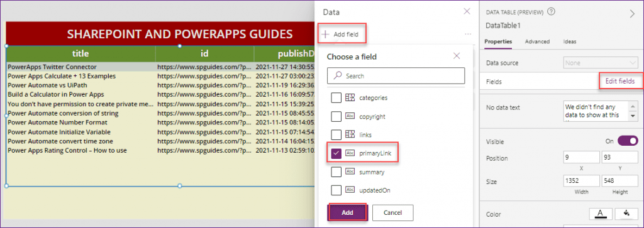Image resolution: width=644 pixels, height=228 pixels.
Task: Select the private meeting permission row
Action: tap(160, 104)
